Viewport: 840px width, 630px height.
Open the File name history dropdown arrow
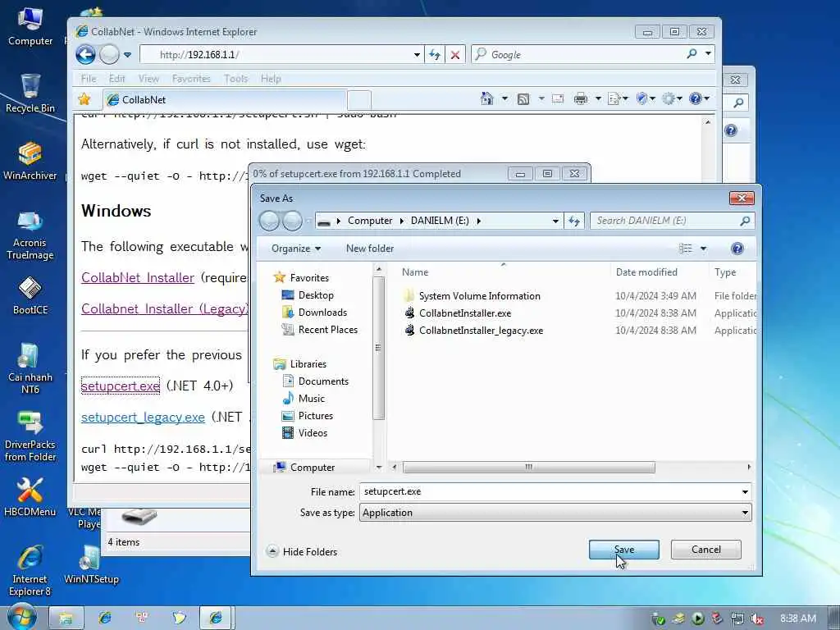[x=745, y=492]
